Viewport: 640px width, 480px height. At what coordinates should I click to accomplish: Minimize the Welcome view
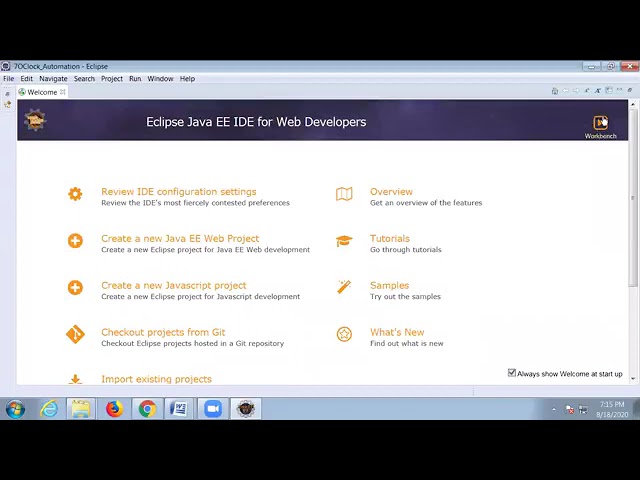click(619, 90)
